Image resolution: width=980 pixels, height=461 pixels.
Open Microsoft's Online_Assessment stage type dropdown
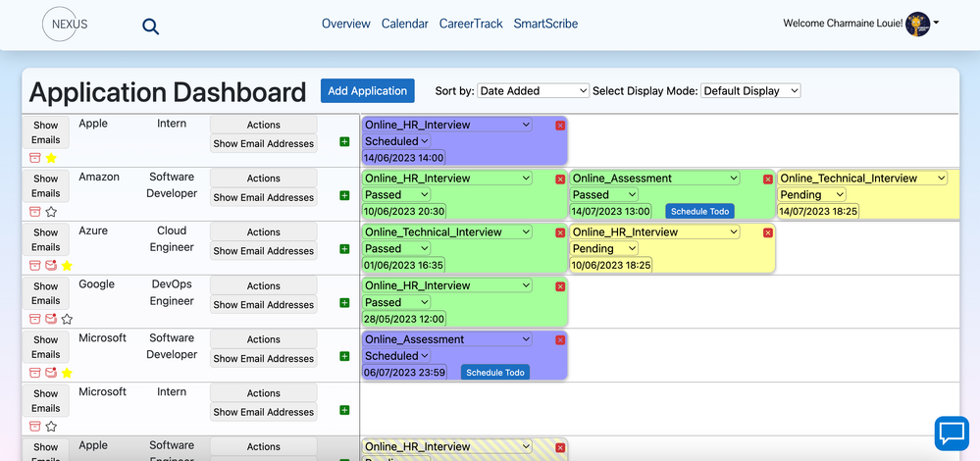pos(447,339)
